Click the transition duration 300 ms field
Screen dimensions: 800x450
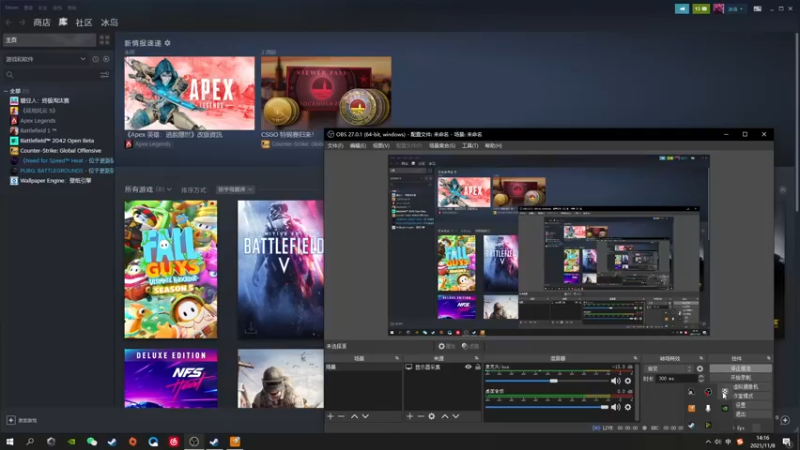point(676,379)
